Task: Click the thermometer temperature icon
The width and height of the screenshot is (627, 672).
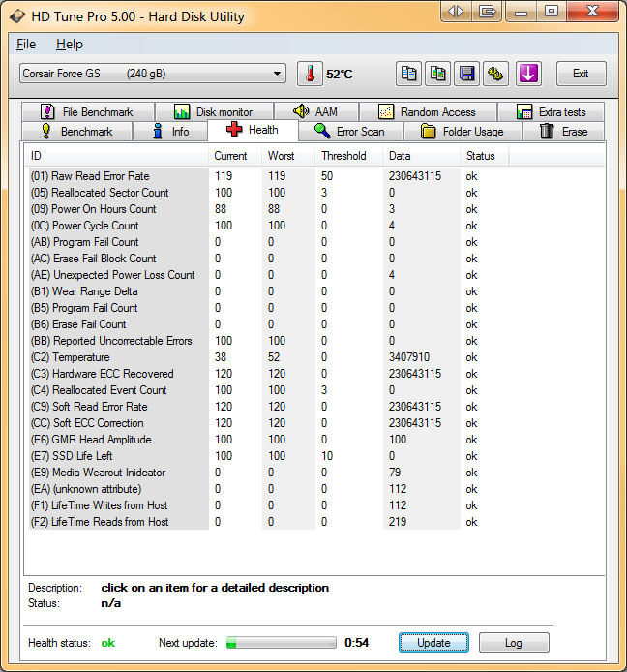Action: 310,74
